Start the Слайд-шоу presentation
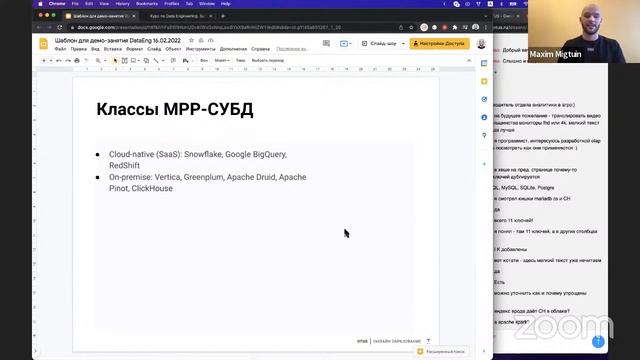The width and height of the screenshot is (640, 360). point(380,43)
